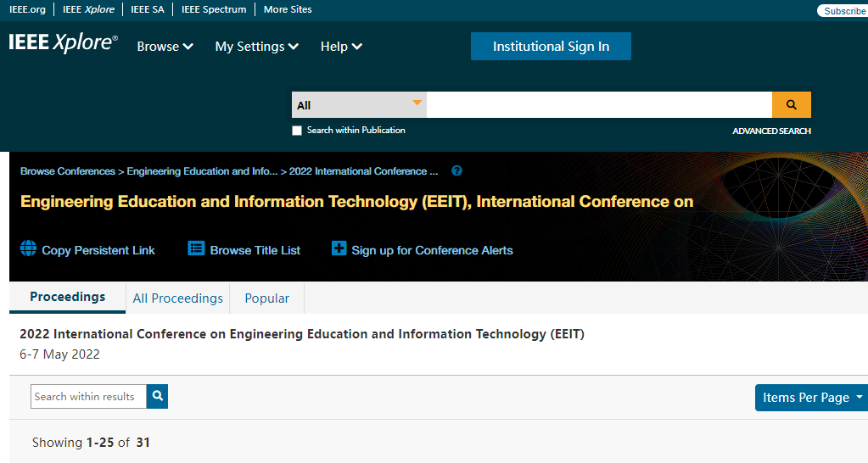
Task: Open the My Settings menu
Action: point(256,47)
